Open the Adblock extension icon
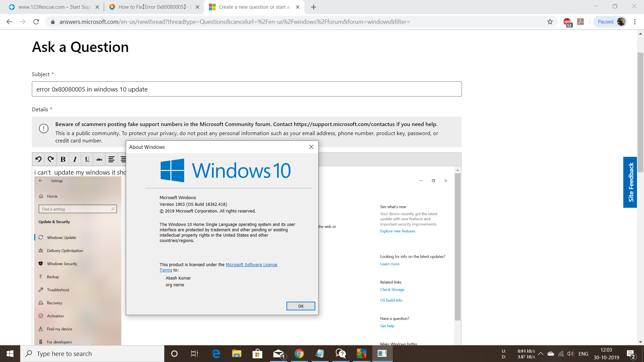Screen dimensions: 644x362 tap(568, 22)
